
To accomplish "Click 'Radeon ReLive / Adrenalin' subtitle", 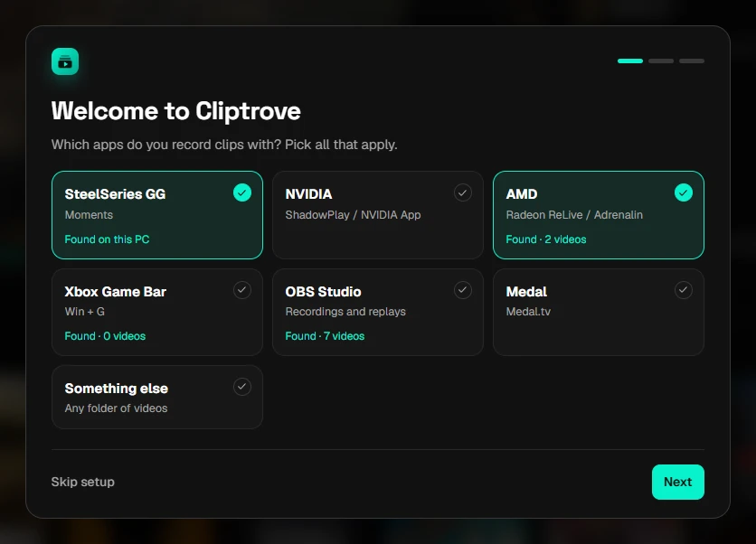I will coord(574,215).
